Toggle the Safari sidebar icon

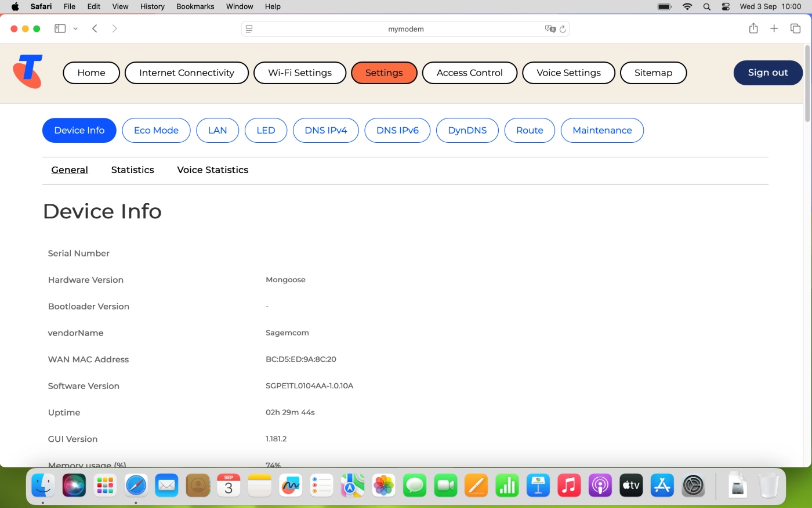click(60, 28)
